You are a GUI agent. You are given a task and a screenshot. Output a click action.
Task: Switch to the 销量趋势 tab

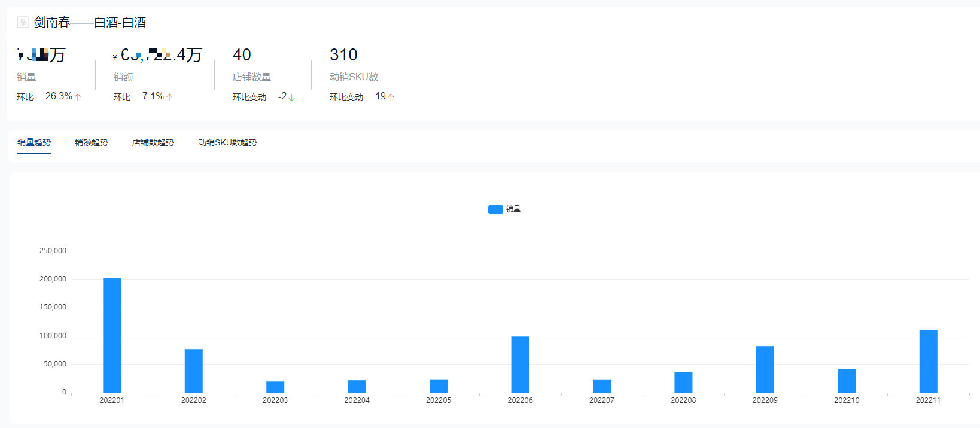point(34,142)
